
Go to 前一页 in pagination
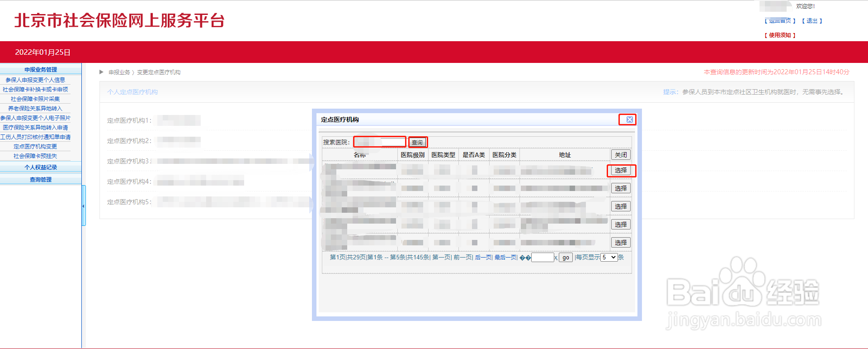(x=463, y=257)
